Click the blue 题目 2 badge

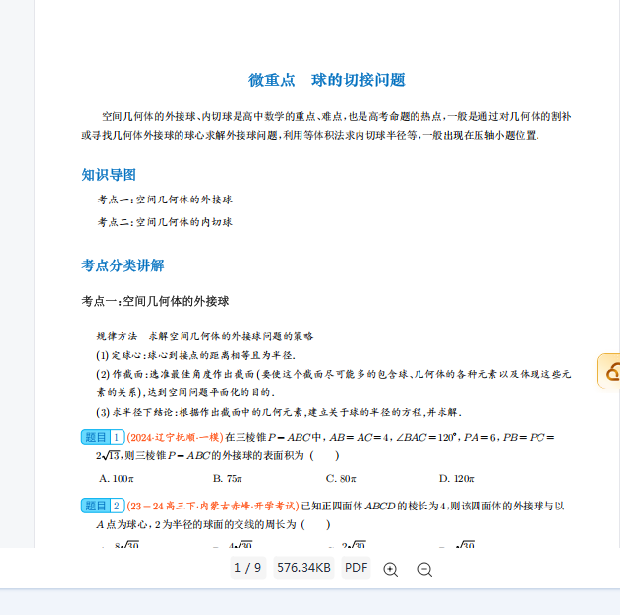(x=102, y=506)
